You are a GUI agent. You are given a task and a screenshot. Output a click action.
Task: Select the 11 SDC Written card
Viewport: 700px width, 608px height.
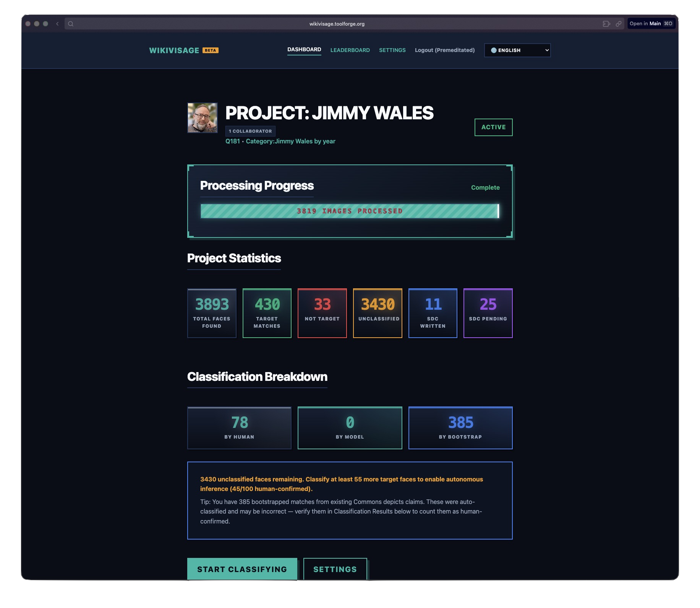pos(433,313)
